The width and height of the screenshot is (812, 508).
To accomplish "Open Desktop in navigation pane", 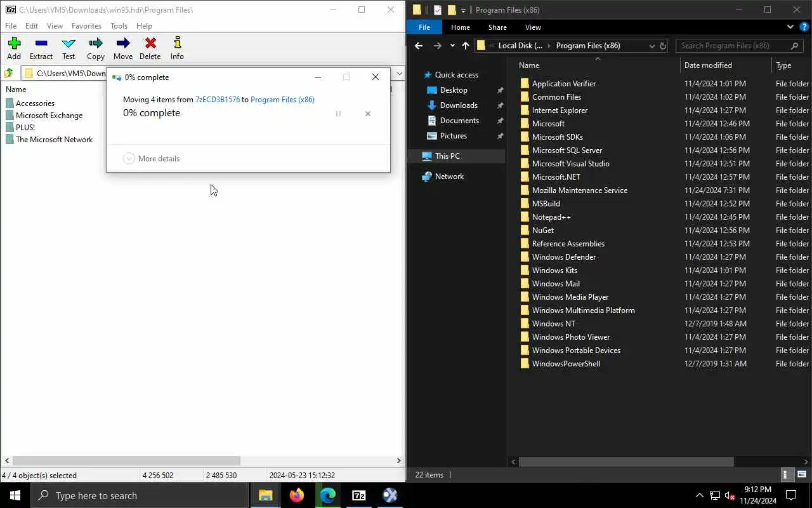I will click(x=454, y=90).
